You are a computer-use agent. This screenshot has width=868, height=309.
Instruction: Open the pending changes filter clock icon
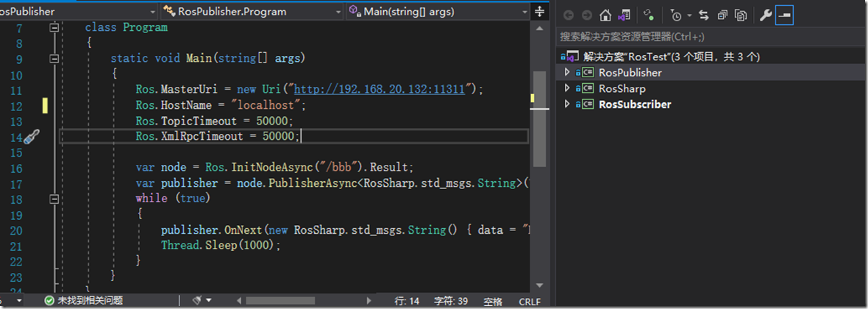tap(675, 15)
